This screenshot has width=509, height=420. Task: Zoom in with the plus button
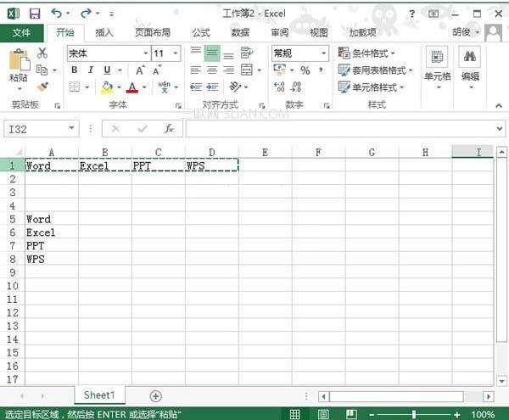pyautogui.click(x=457, y=414)
